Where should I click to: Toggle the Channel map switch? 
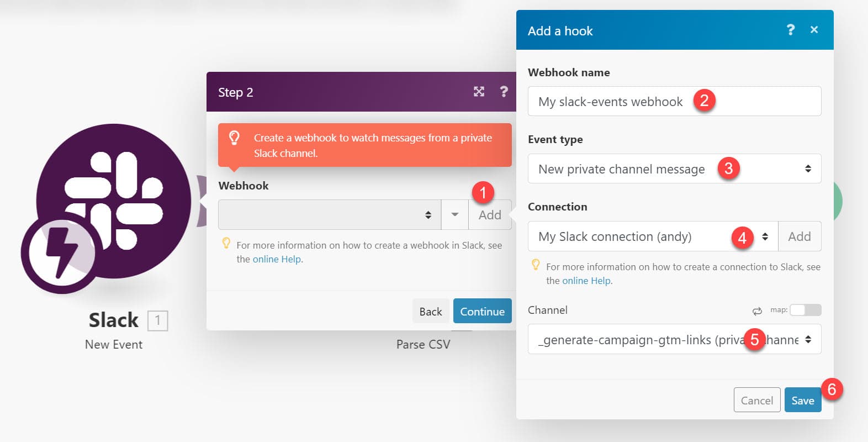click(x=805, y=310)
